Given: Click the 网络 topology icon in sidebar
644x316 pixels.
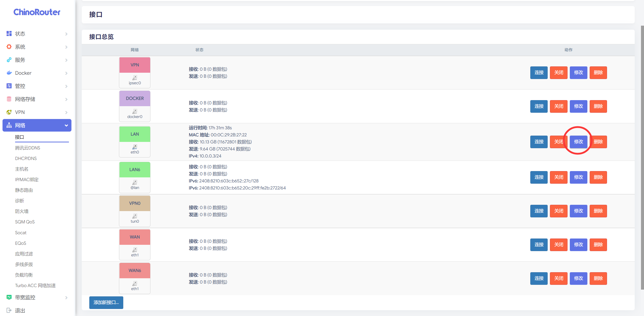Looking at the screenshot, I should (x=9, y=125).
